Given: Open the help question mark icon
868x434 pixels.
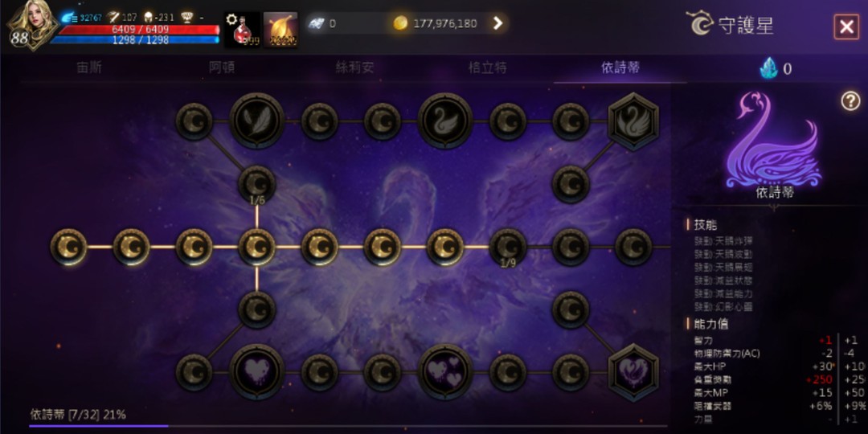Looking at the screenshot, I should tap(851, 100).
